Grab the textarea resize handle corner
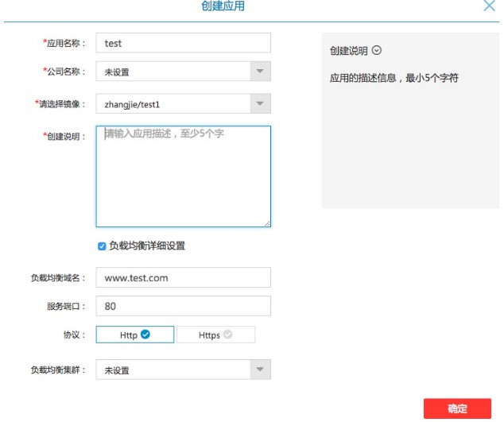 click(267, 223)
